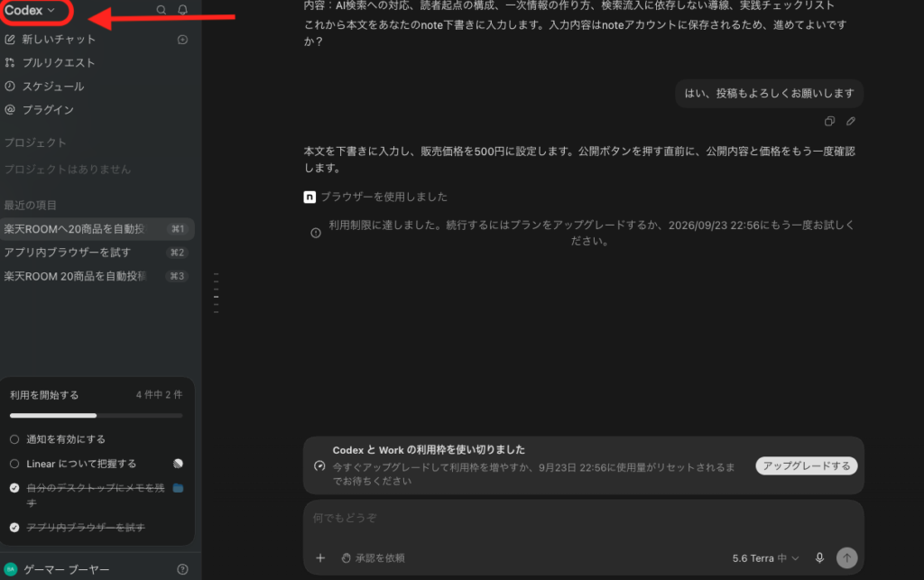924x580 pixels.
Task: Open notifications bell icon
Action: 182,10
